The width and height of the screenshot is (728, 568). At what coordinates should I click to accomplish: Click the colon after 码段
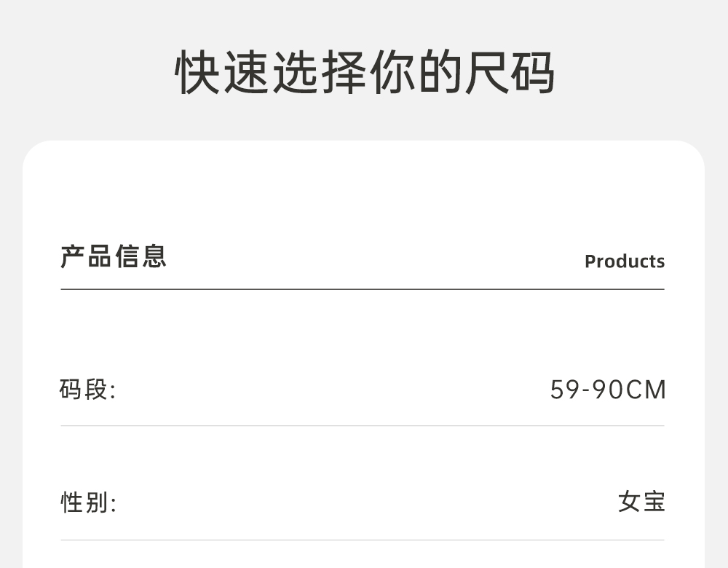pyautogui.click(x=112, y=391)
